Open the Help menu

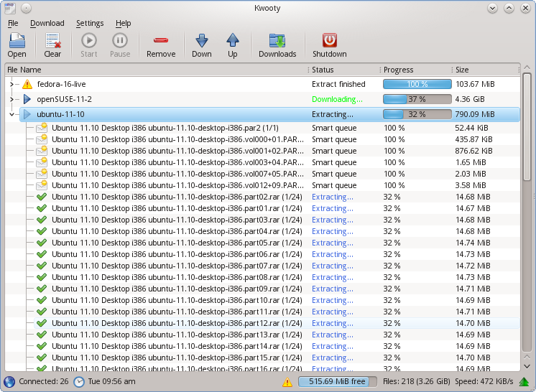[x=123, y=23]
